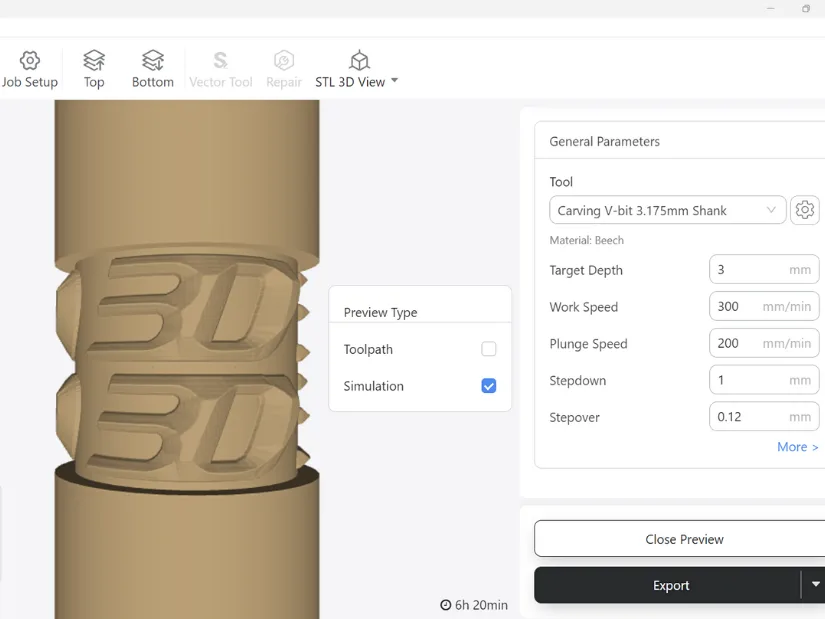
Task: Open tool settings gear beside tool dropdown
Action: (805, 210)
